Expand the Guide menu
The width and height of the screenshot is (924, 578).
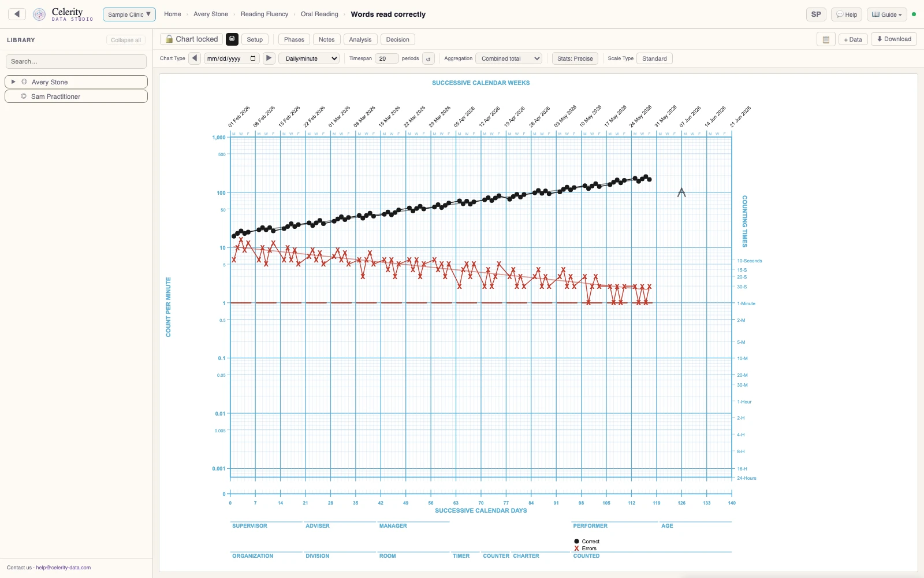click(x=886, y=14)
